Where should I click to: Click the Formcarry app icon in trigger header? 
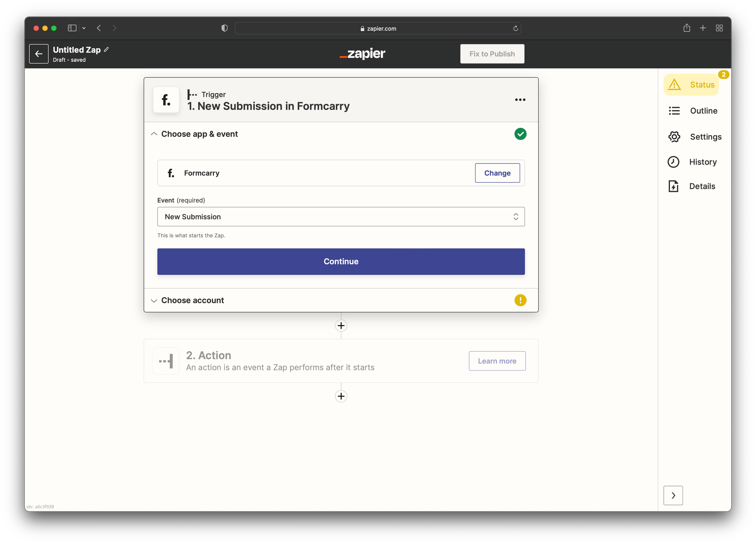tap(166, 100)
